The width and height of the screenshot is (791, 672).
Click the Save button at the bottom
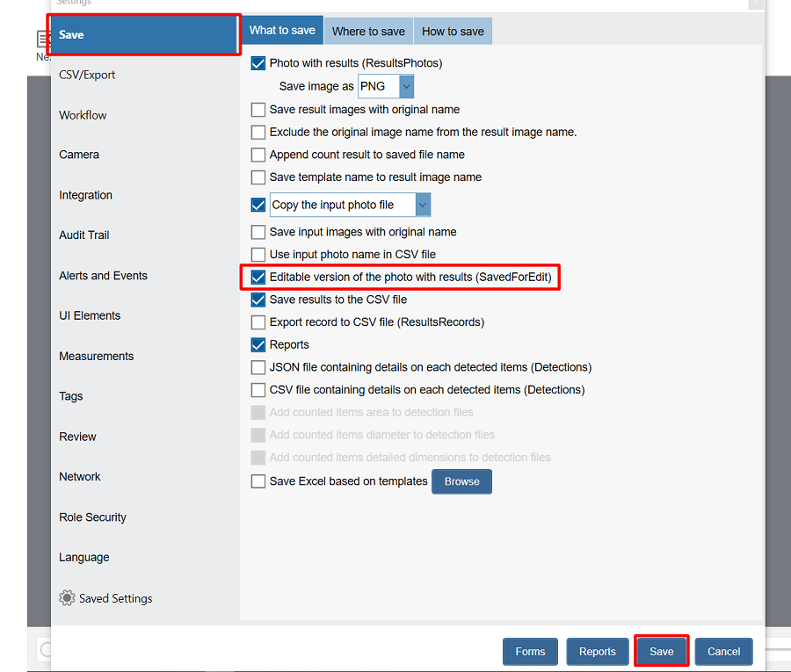(x=661, y=651)
